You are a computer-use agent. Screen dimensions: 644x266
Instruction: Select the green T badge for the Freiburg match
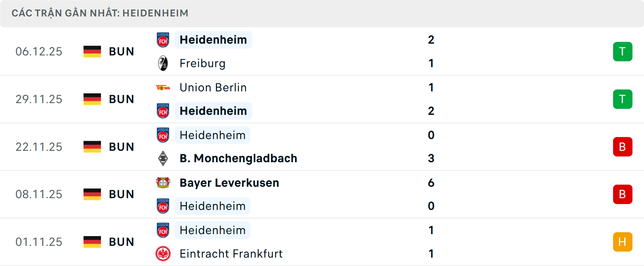click(x=623, y=51)
